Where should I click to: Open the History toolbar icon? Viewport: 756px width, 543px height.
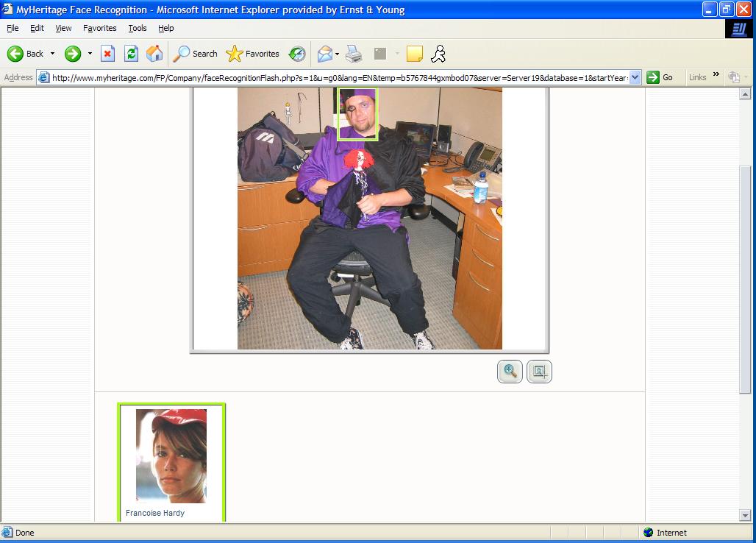pos(297,54)
